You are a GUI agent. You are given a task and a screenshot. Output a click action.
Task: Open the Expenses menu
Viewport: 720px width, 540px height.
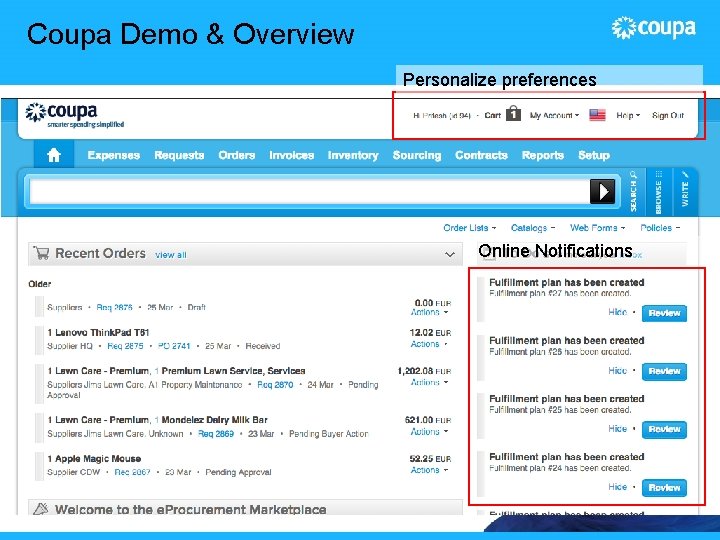(x=113, y=155)
